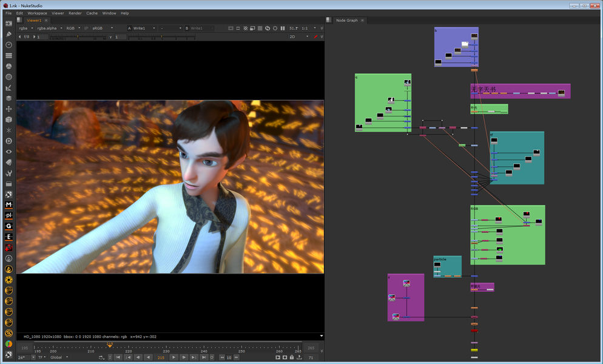603x364 pixels.
Task: Click the viewer crosshair target icon
Action: coord(275,28)
